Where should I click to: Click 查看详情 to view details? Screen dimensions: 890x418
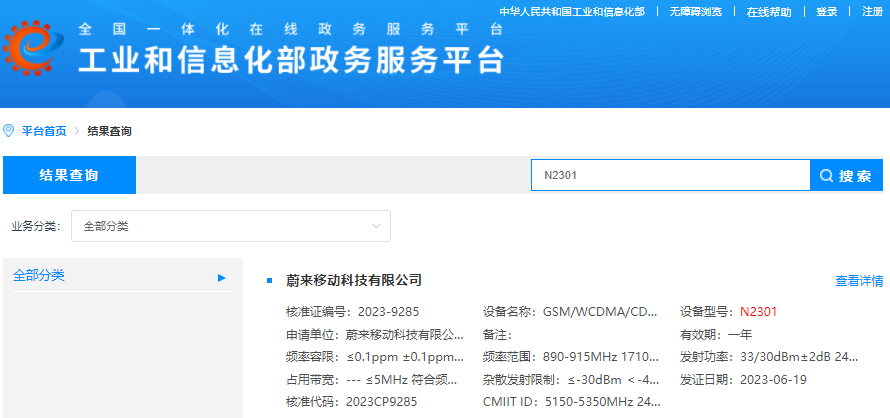point(859,281)
